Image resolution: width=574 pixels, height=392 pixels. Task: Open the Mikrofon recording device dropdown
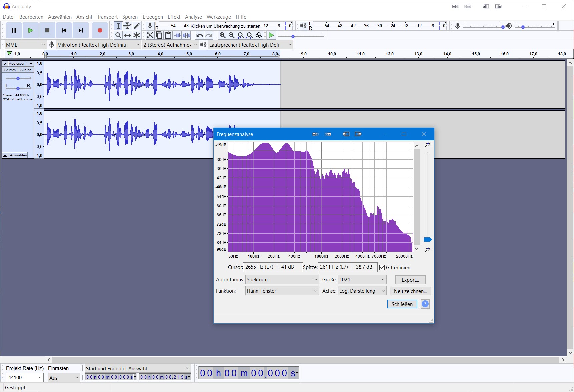pyautogui.click(x=99, y=45)
